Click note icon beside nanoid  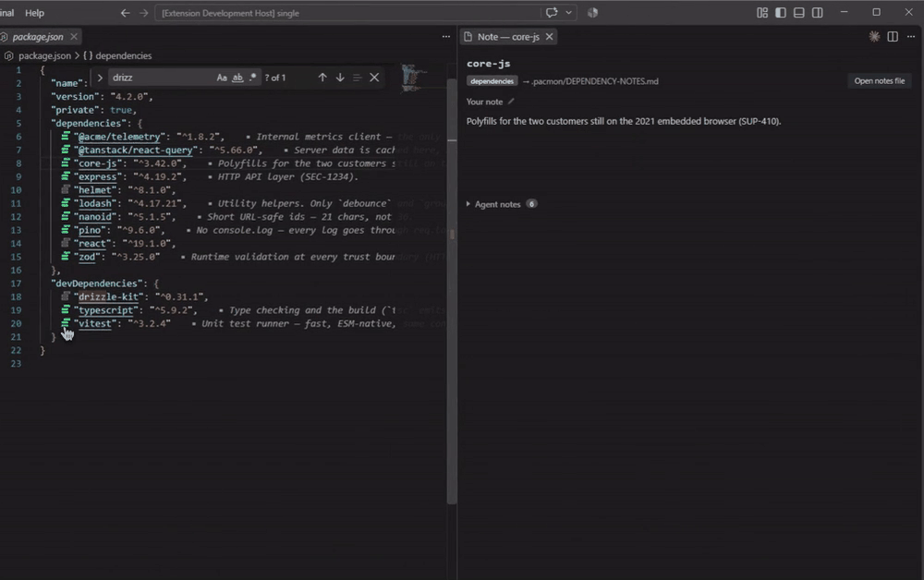(66, 216)
